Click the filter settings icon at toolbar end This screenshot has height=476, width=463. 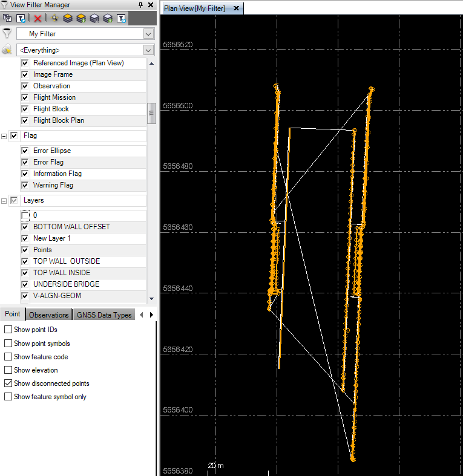(121, 19)
